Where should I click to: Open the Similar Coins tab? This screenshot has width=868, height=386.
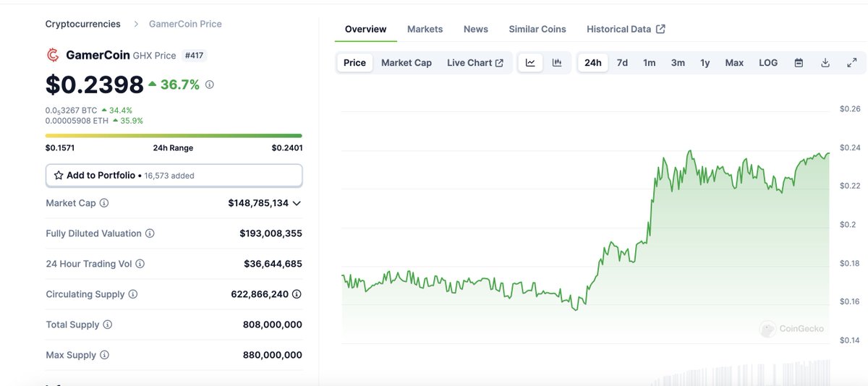(x=537, y=29)
